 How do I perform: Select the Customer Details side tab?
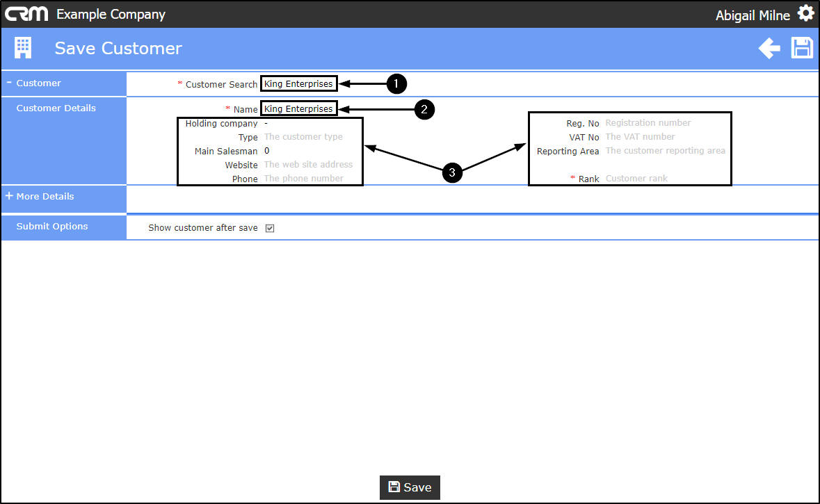point(56,108)
